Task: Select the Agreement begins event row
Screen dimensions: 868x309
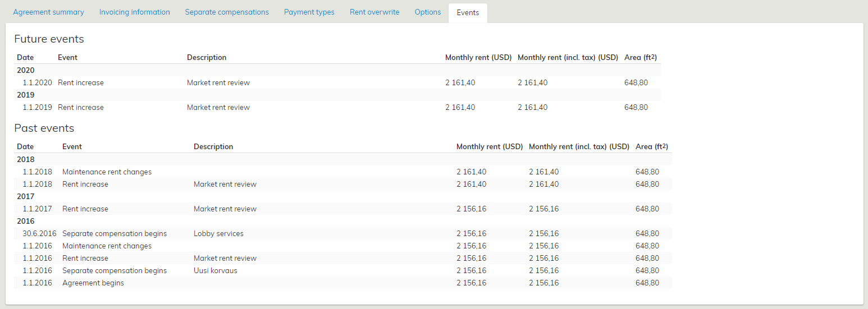Action: point(93,283)
